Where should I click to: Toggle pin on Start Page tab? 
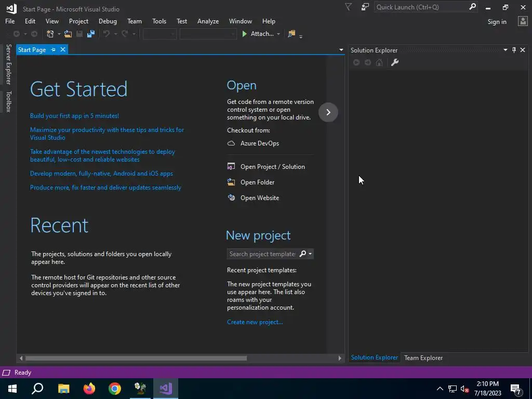coord(54,50)
